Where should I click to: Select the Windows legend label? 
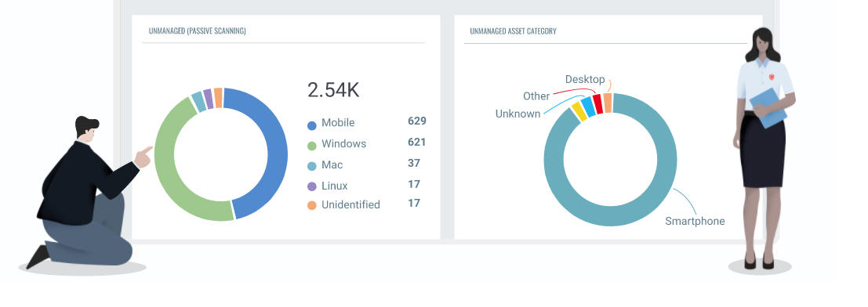(x=343, y=144)
